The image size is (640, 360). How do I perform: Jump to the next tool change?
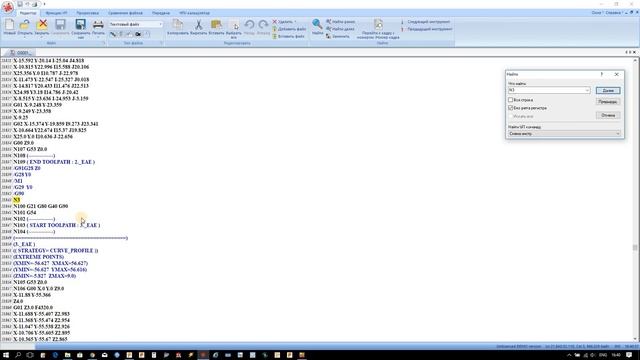426,22
